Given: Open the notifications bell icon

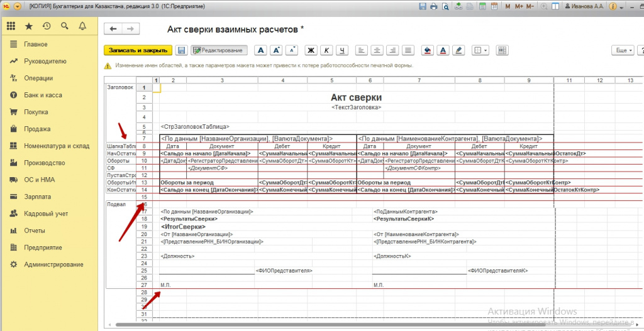Looking at the screenshot, I should click(x=82, y=26).
